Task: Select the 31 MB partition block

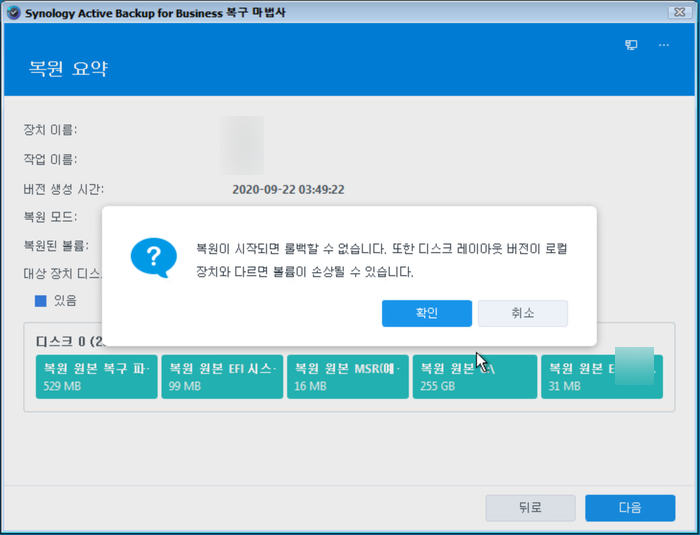Action: [601, 376]
